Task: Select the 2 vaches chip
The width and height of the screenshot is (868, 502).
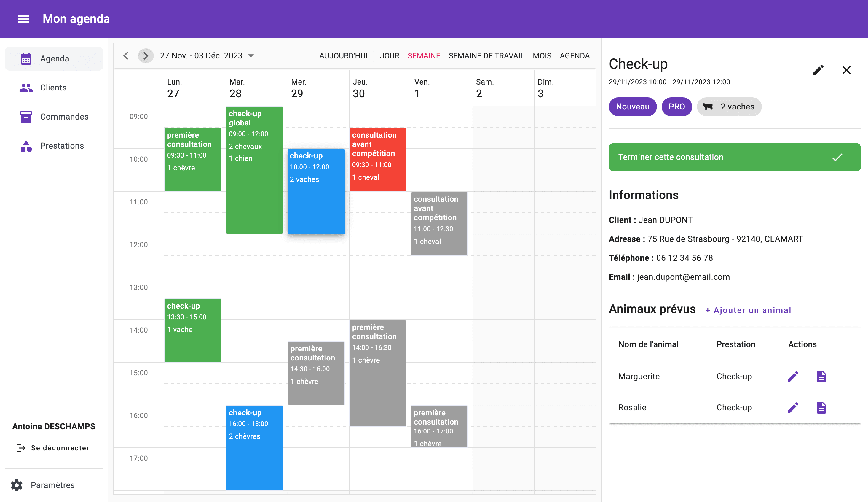Action: [729, 107]
